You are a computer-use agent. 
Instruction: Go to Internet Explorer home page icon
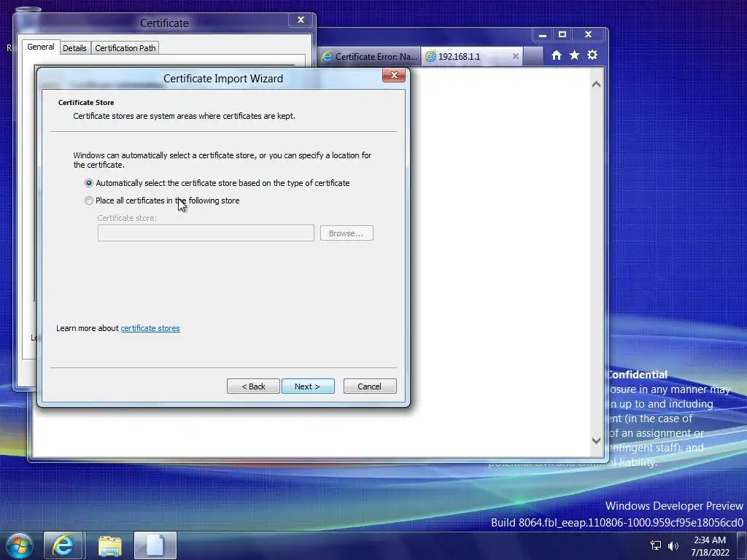point(557,55)
